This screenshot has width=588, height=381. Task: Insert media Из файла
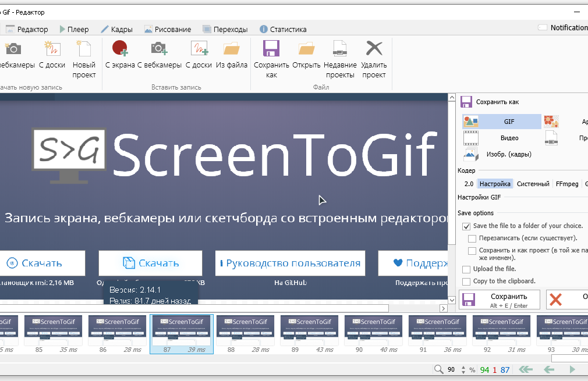pos(232,55)
